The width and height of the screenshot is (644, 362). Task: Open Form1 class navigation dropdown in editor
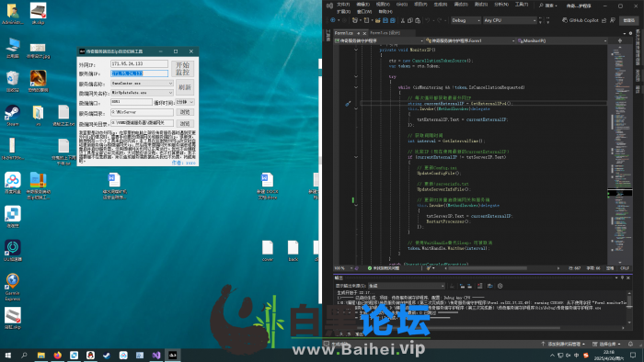pyautogui.click(x=470, y=41)
